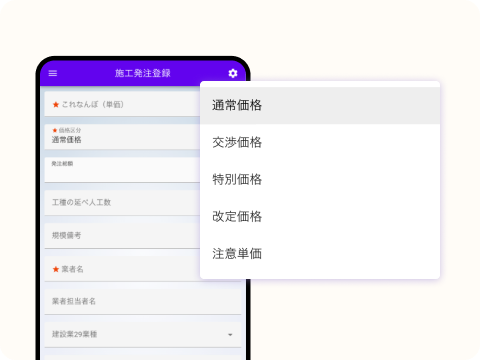
Task: Choose 注意単価 option
Action: coord(320,253)
